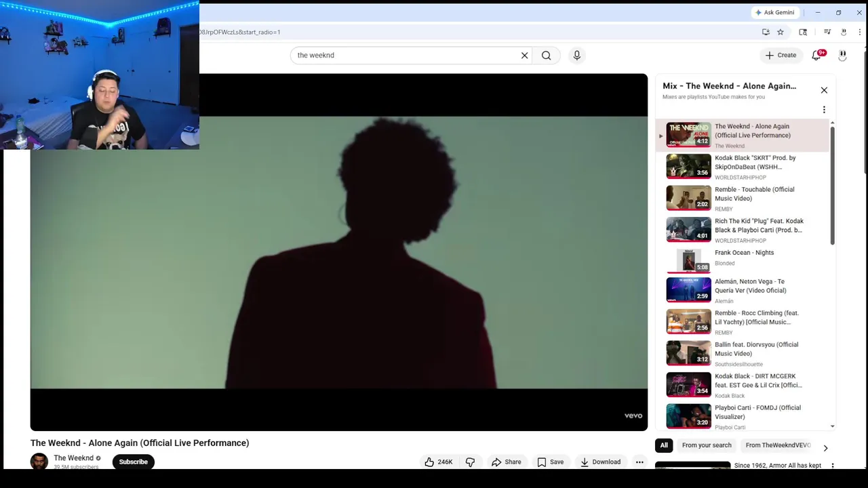Image resolution: width=868 pixels, height=488 pixels.
Task: Play Ballin feat. Diorvsyou video
Action: click(x=743, y=353)
